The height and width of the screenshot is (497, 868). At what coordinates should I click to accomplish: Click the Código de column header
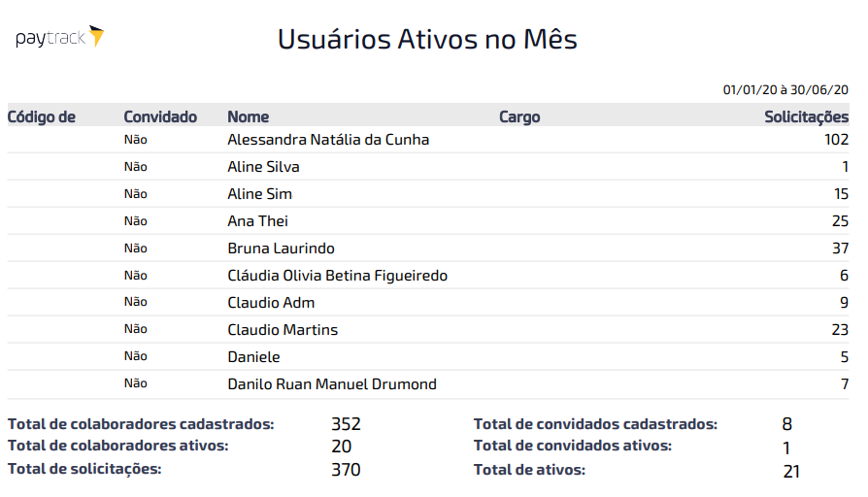pyautogui.click(x=42, y=116)
